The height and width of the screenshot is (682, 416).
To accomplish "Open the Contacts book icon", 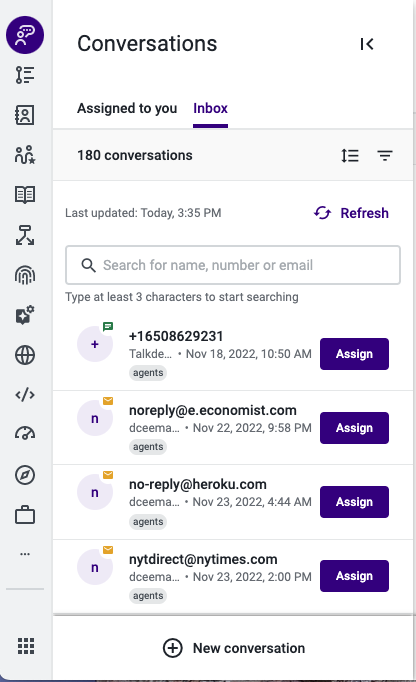I will pyautogui.click(x=25, y=115).
